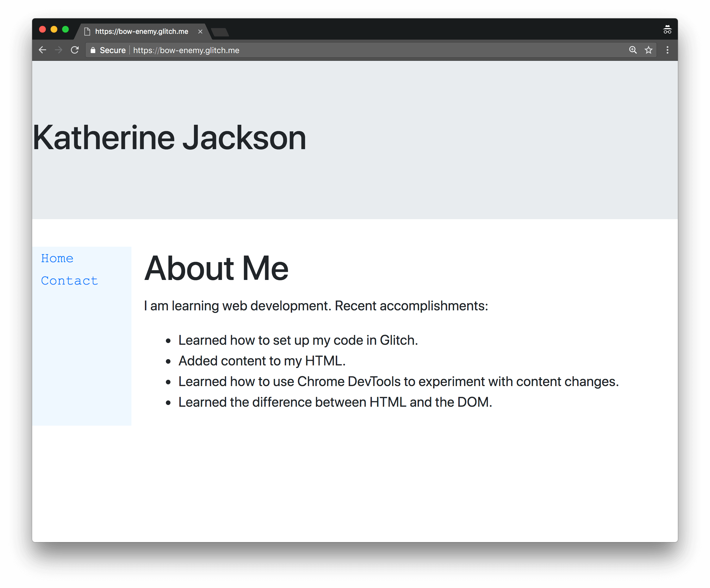The height and width of the screenshot is (588, 710).
Task: Click the incognito icon in title bar
Action: (668, 30)
